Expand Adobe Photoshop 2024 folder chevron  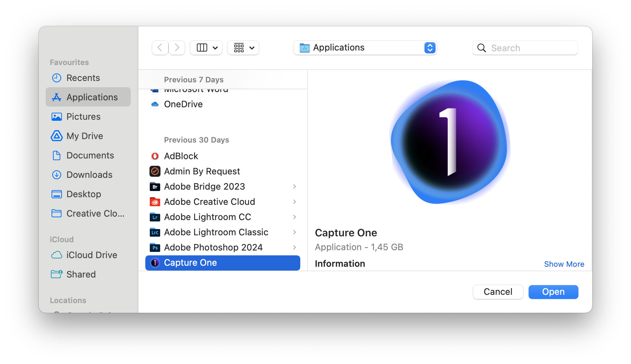coord(294,247)
